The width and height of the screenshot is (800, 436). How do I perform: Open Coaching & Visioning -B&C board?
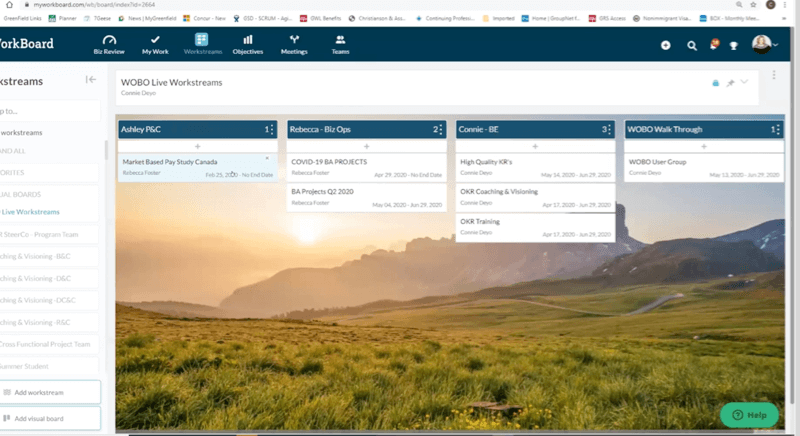49,257
